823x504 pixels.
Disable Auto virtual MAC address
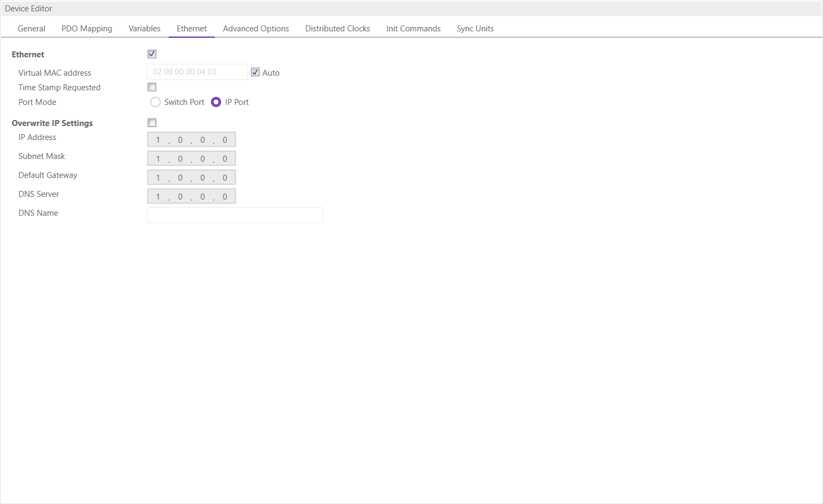pos(255,72)
